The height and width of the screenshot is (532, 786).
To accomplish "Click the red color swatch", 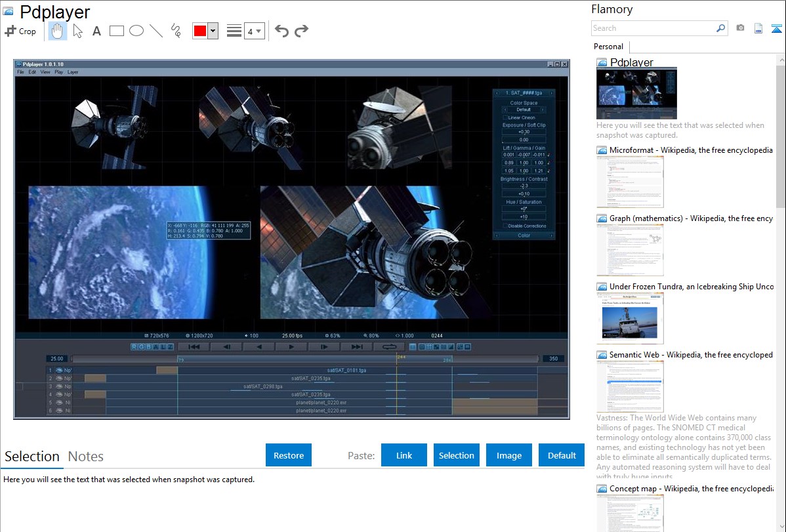I will point(200,31).
